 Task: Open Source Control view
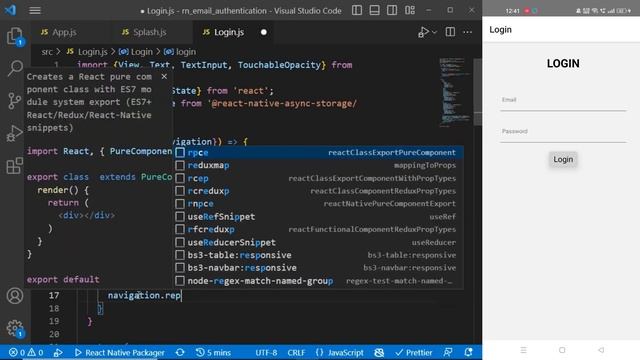15,100
